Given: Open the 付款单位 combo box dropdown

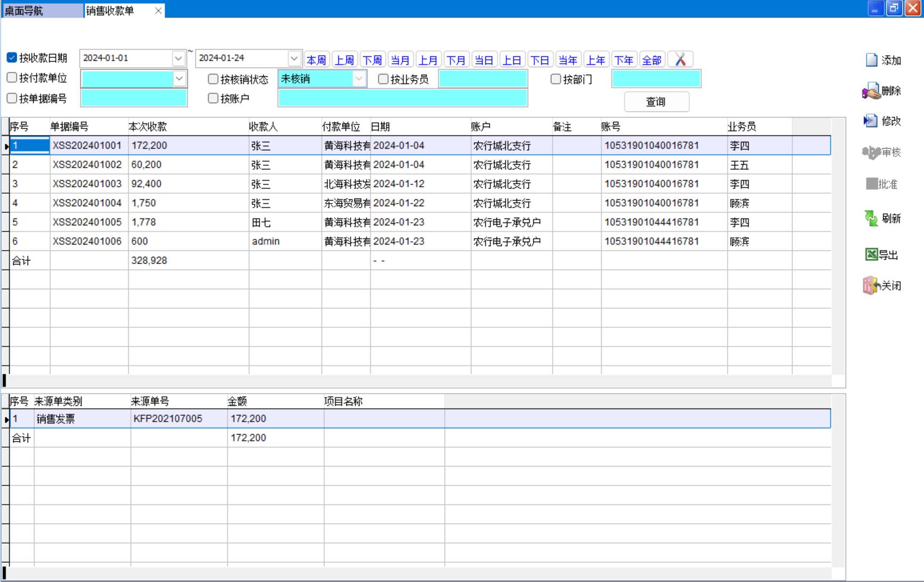Looking at the screenshot, I should pos(179,79).
